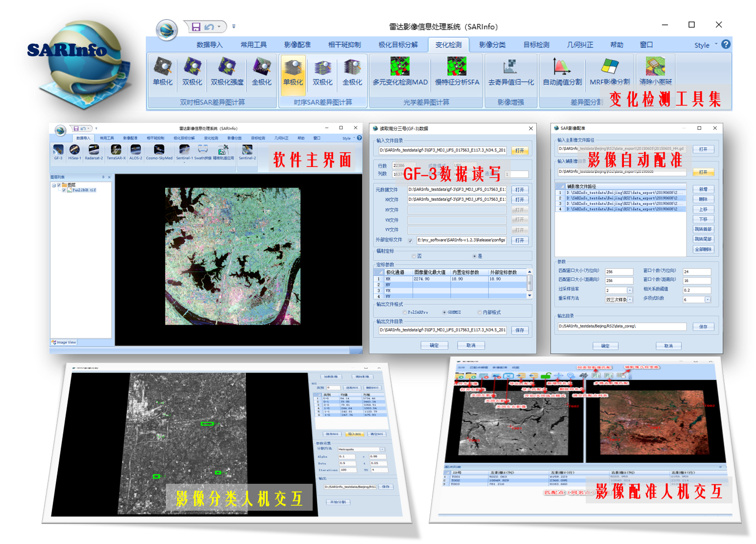Viewport: 756px width, 544px height.
Task: Open the Swath拼接 tool
Action: (203, 152)
